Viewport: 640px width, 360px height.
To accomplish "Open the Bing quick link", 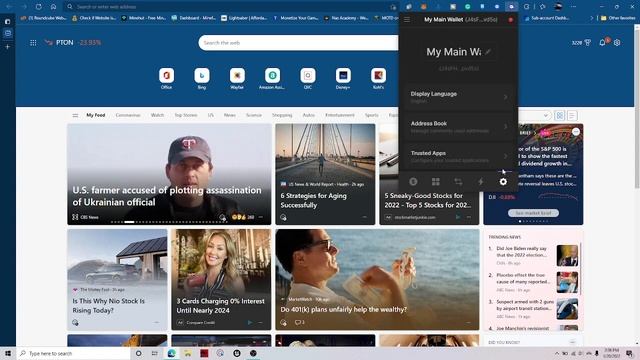I will pos(202,78).
